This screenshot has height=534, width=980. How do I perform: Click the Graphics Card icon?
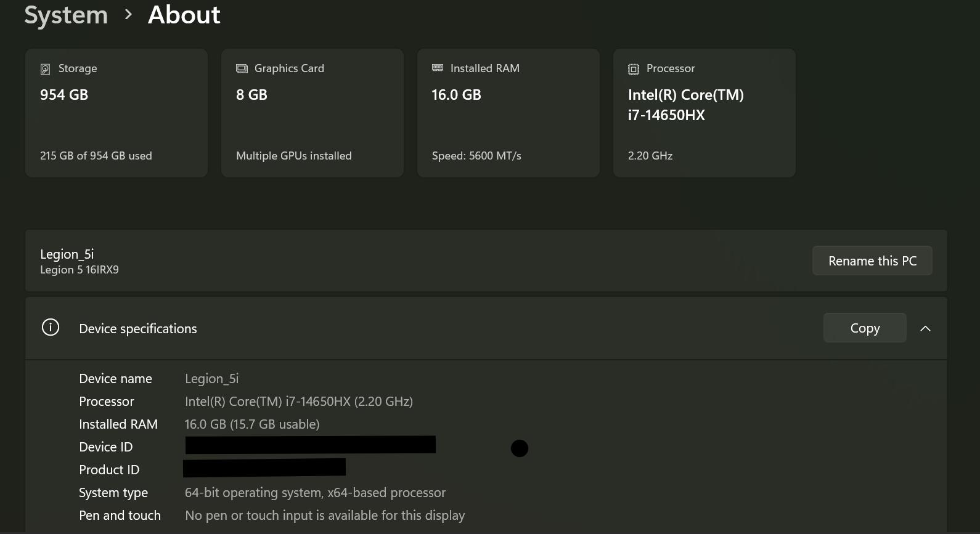coord(242,68)
